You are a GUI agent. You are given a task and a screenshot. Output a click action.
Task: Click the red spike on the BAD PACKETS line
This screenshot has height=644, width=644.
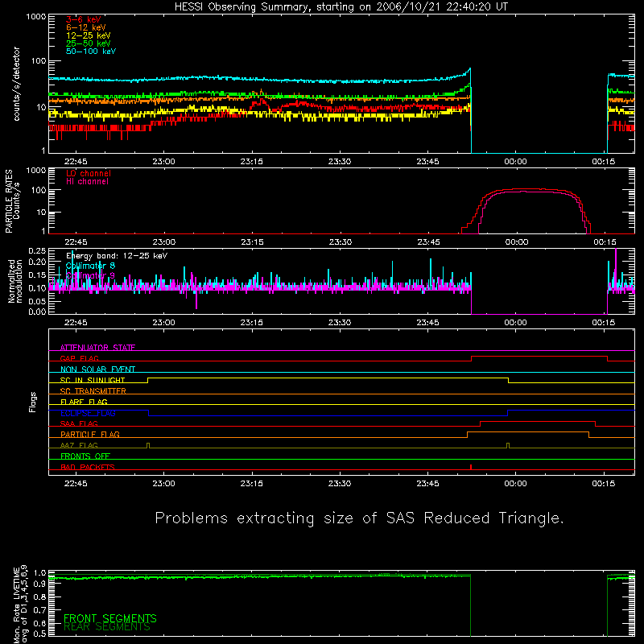pos(471,467)
